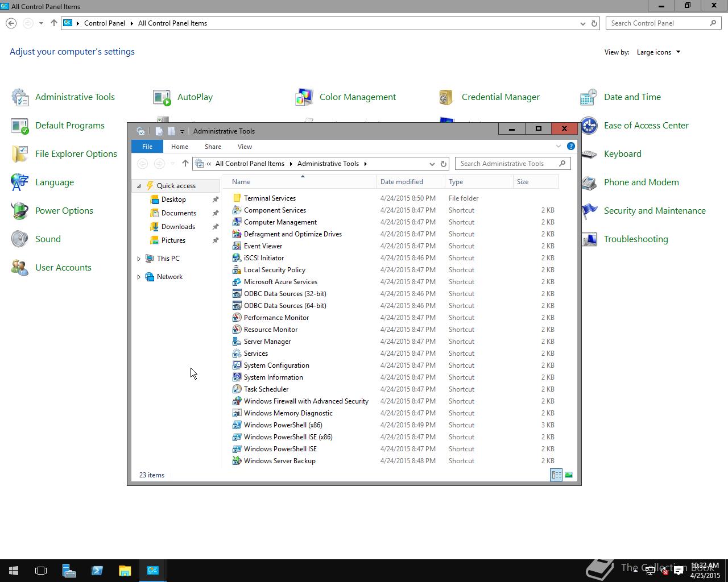Open Sound icon in Control Panel
Screen dimensions: 728x582
point(20,239)
